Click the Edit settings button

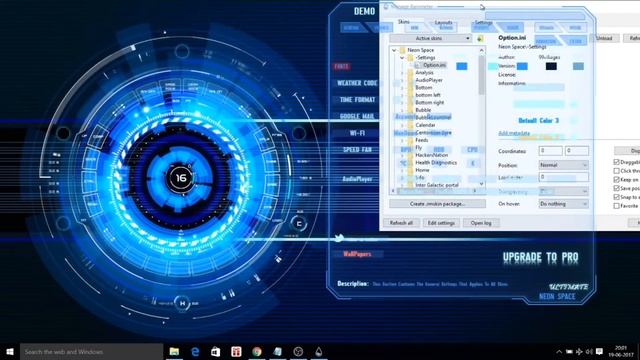[441, 223]
